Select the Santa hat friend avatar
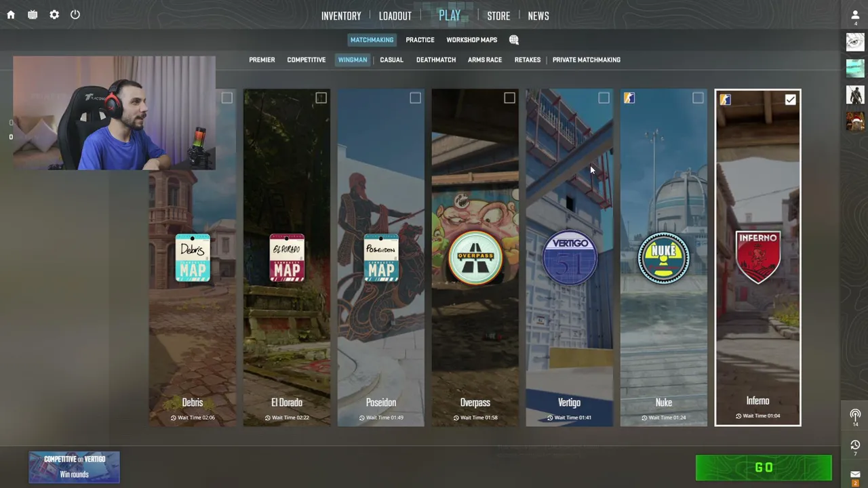Image resolution: width=868 pixels, height=488 pixels. coord(855,121)
